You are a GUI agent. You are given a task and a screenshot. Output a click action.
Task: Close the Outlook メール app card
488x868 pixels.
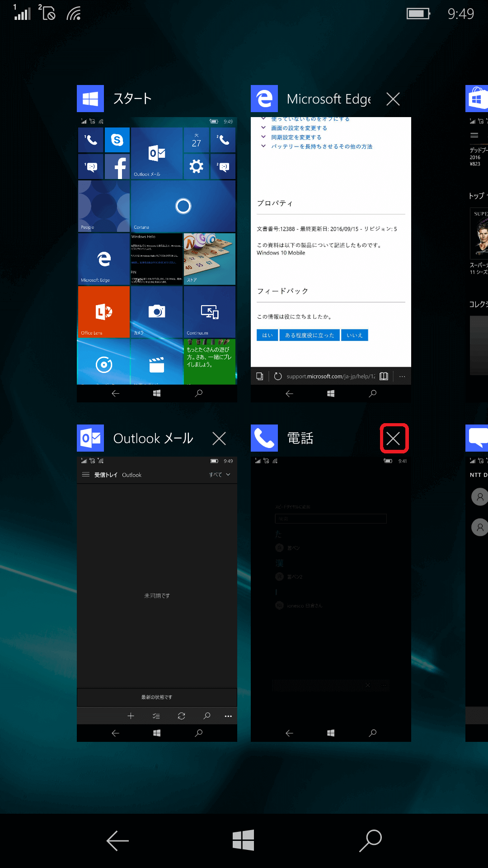click(x=219, y=438)
